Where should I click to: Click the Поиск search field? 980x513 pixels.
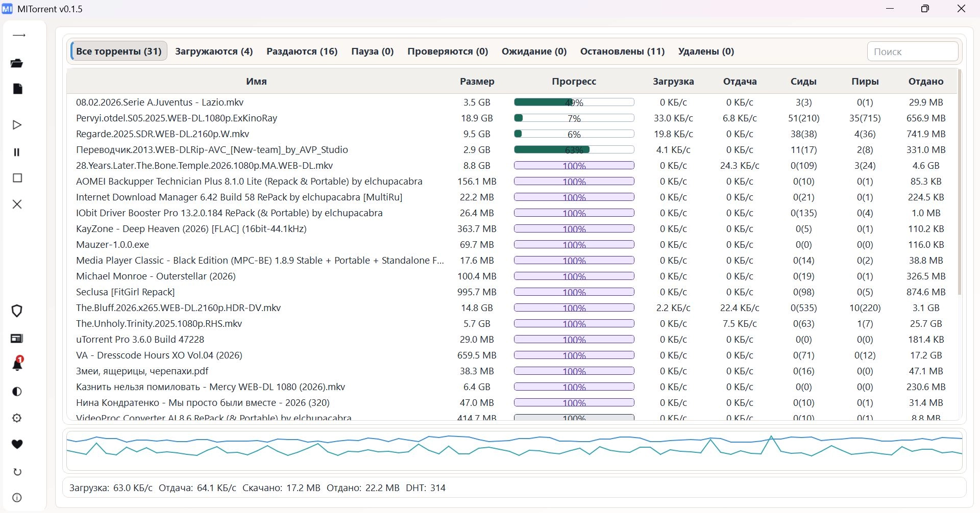pos(912,52)
